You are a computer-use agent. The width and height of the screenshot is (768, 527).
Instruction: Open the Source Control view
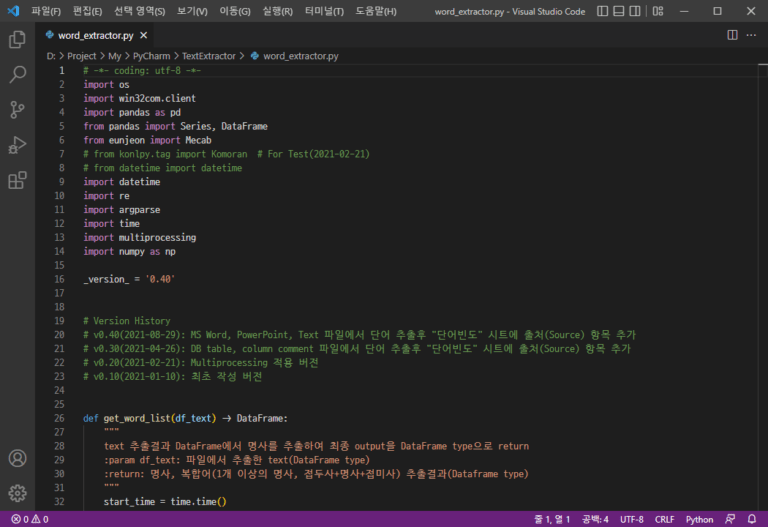[17, 110]
